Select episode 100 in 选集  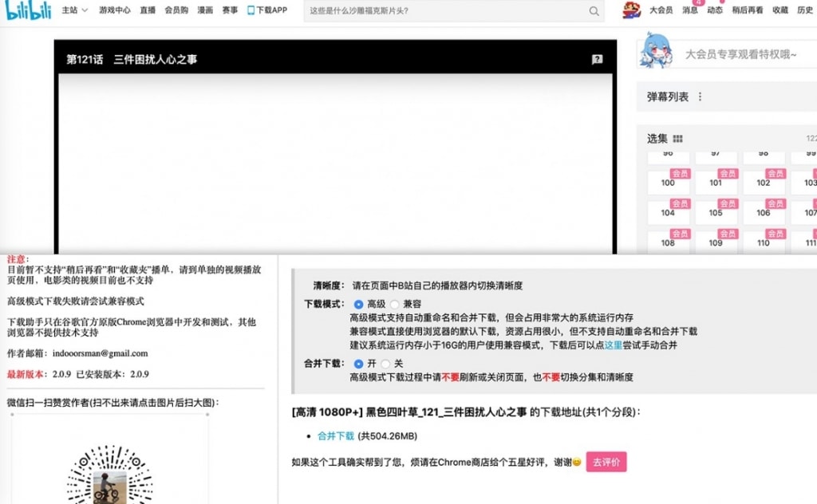click(668, 183)
